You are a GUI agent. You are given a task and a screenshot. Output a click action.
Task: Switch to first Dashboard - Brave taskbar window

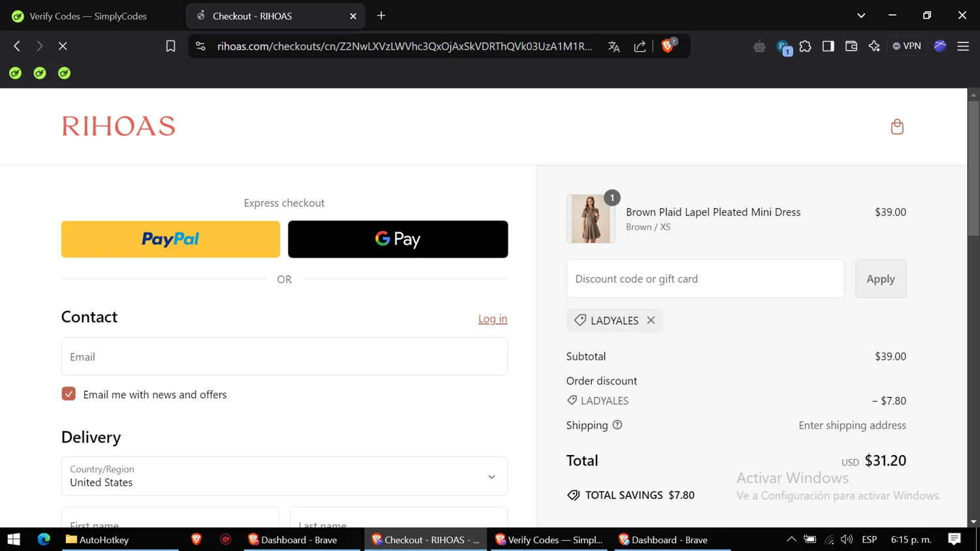click(302, 539)
